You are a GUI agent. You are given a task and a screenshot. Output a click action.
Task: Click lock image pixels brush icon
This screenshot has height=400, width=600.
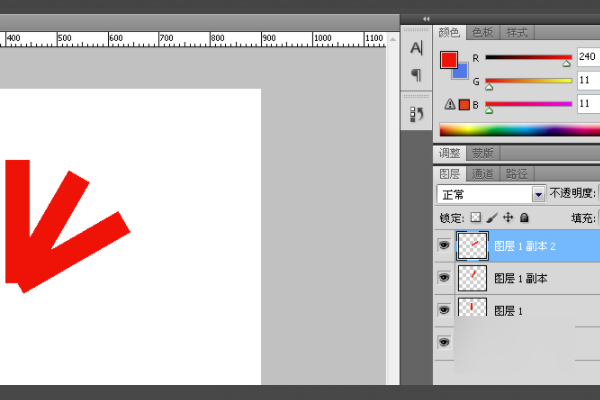492,217
